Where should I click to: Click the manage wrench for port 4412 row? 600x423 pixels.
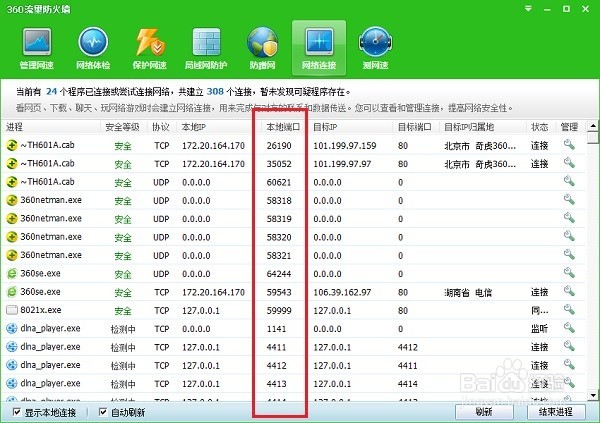click(x=569, y=365)
